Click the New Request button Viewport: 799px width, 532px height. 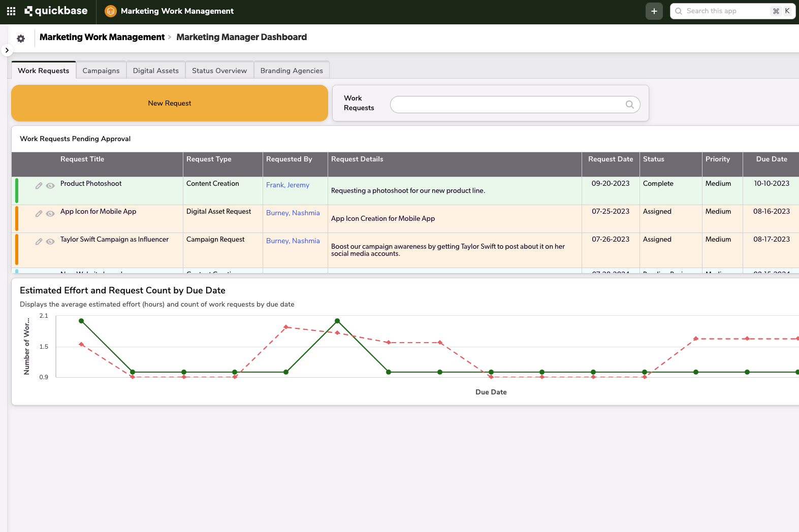pos(170,103)
